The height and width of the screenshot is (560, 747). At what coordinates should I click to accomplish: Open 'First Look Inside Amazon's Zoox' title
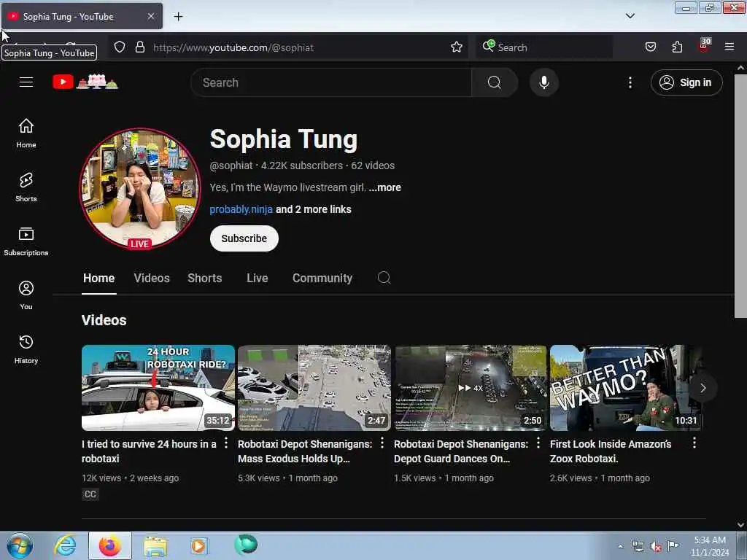point(611,451)
